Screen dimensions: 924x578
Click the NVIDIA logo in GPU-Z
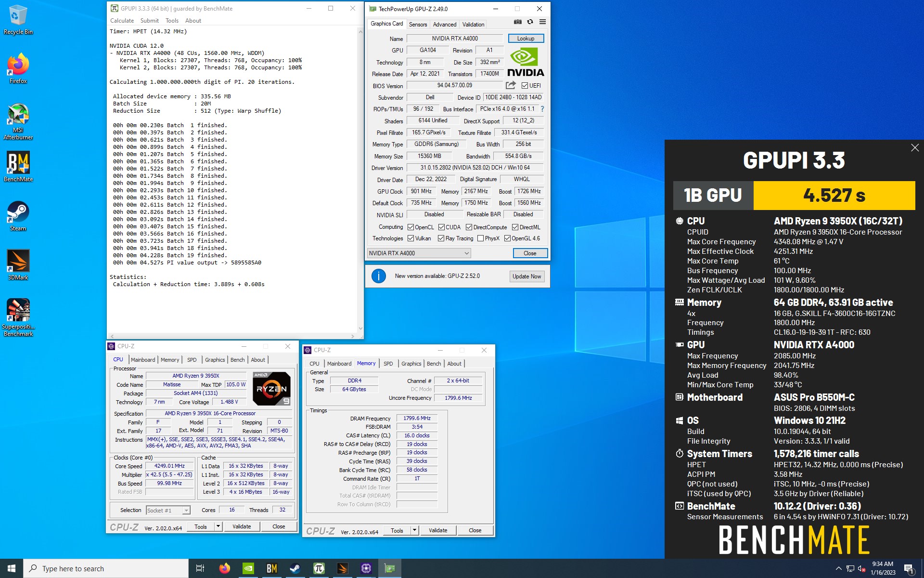tap(526, 62)
